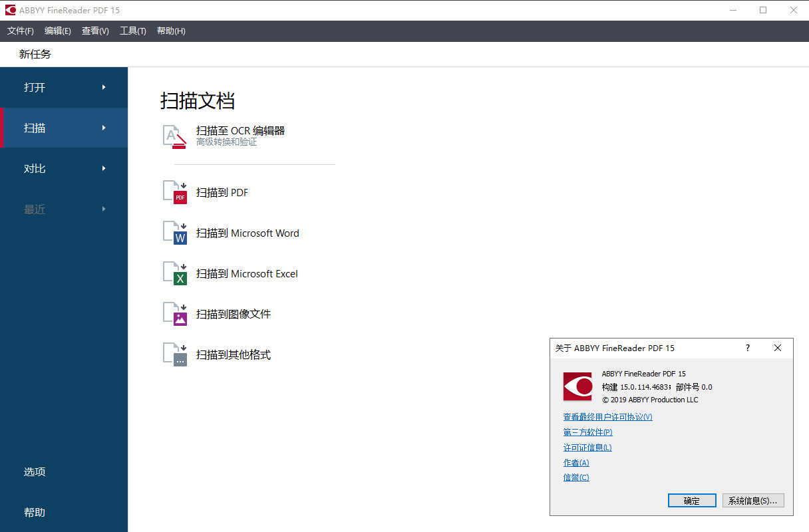Open 第三方软件(P) link
The height and width of the screenshot is (532, 809).
click(x=587, y=432)
